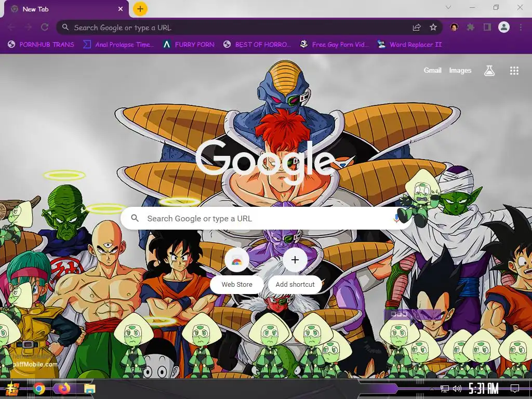The height and width of the screenshot is (399, 532).
Task: Close the New Tab tab
Action: pyautogui.click(x=121, y=9)
